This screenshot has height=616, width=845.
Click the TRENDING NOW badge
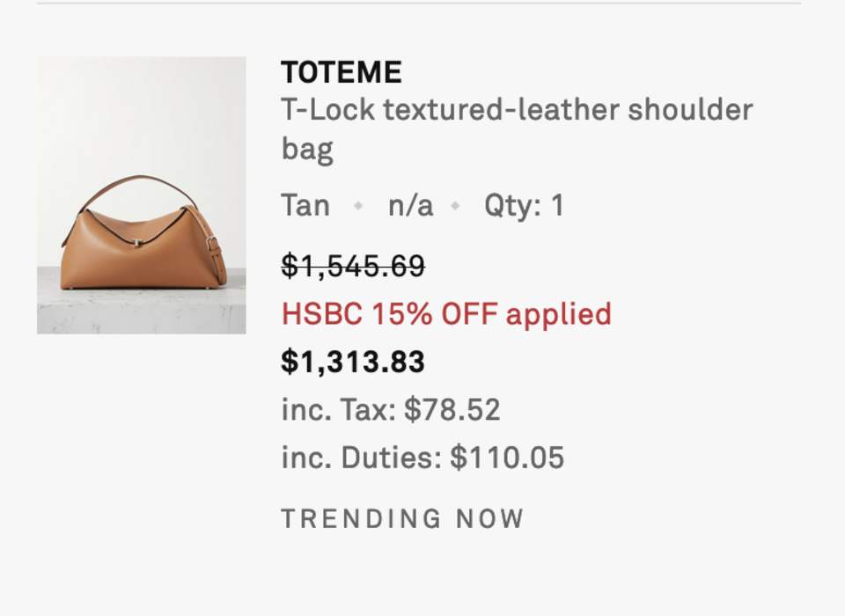click(402, 518)
